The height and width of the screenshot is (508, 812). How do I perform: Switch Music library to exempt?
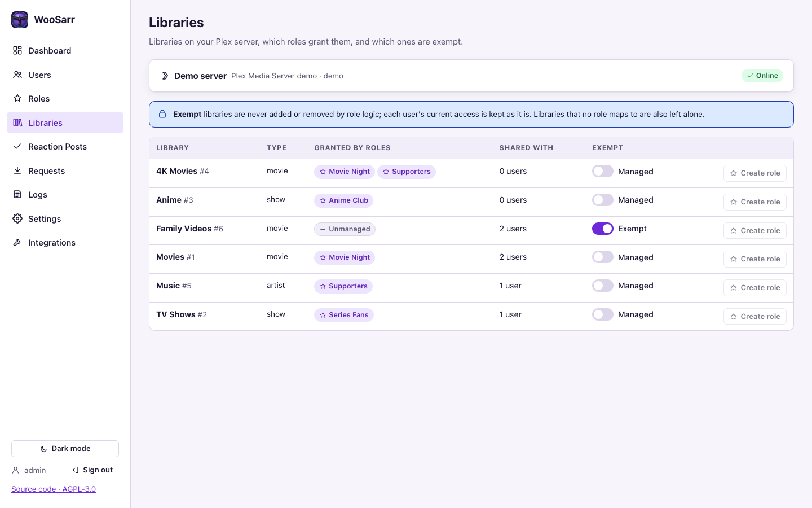click(603, 286)
